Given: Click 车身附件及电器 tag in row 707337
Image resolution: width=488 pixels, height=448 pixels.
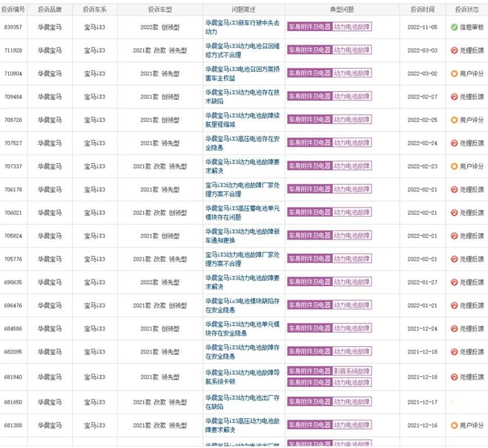Looking at the screenshot, I should click(x=310, y=166).
